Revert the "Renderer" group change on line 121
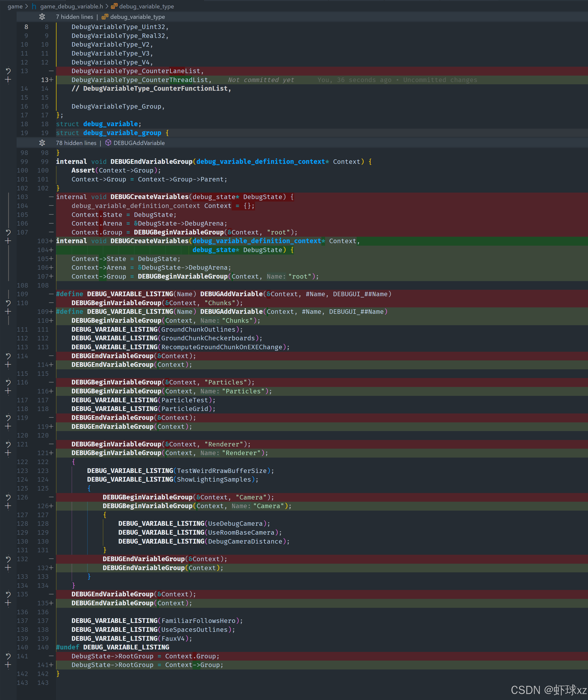 pyautogui.click(x=8, y=444)
